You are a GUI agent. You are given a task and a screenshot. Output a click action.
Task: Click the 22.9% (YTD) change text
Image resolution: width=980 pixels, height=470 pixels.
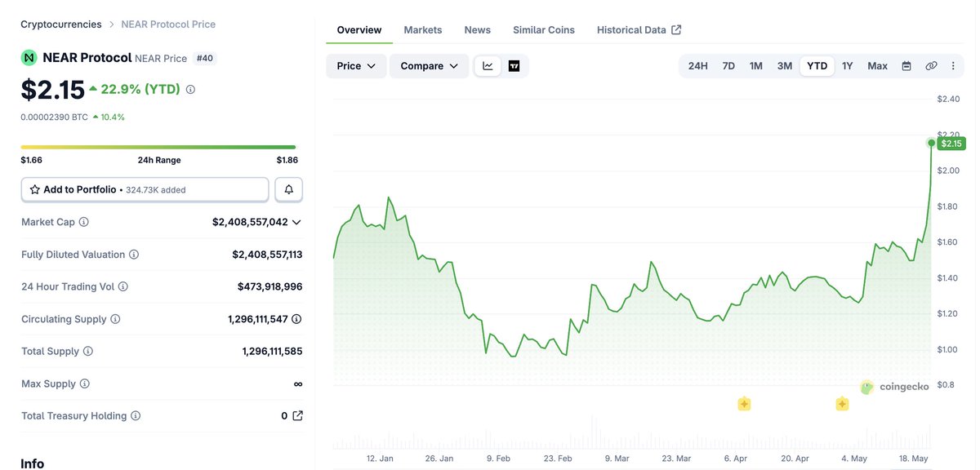tap(140, 90)
